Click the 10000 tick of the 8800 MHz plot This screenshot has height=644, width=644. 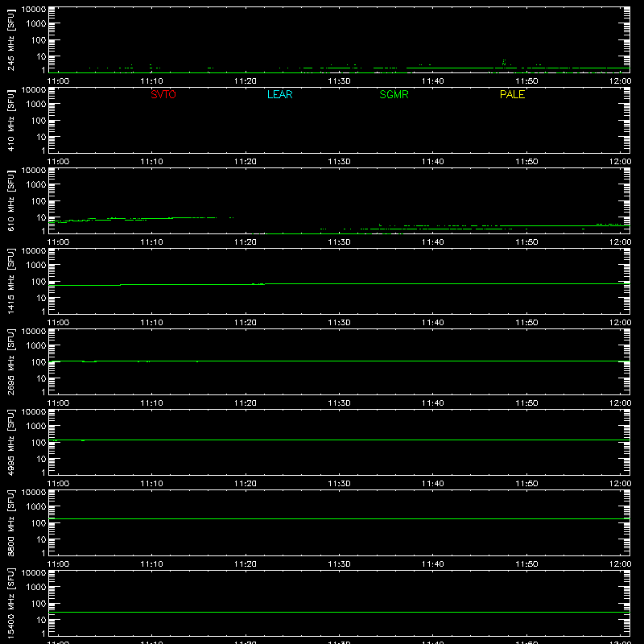pos(34,493)
